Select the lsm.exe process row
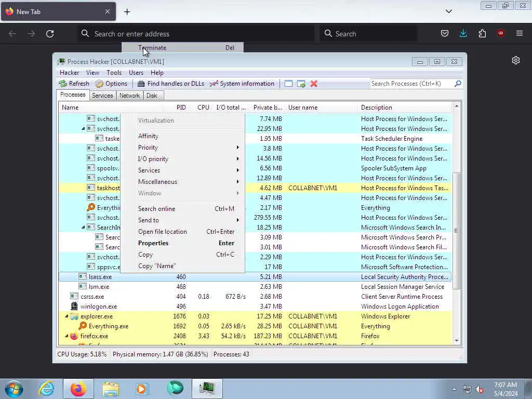532x399 pixels. point(255,287)
